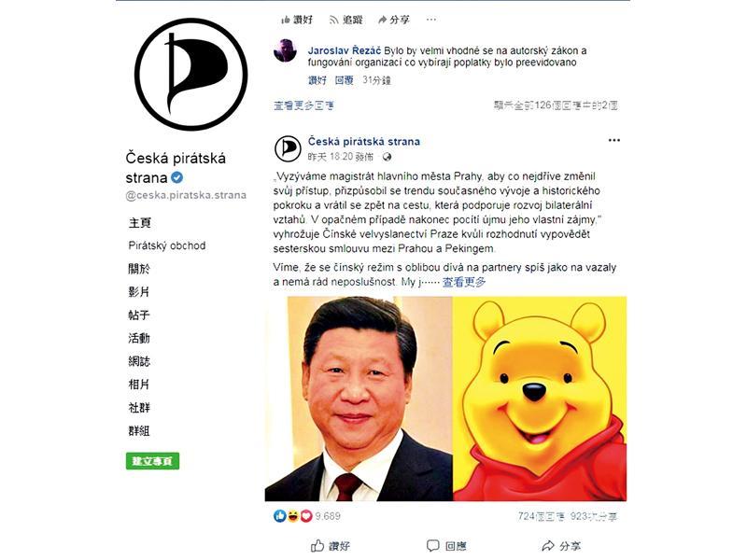This screenshot has width=747, height=560.
Task: Open Jaroslav Řezáč profile name link
Action: pos(344,50)
